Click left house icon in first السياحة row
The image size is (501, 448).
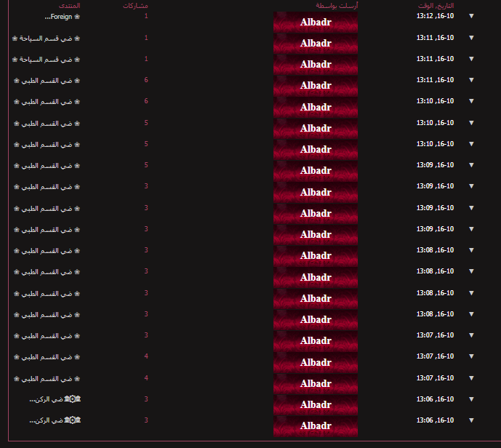(x=15, y=38)
